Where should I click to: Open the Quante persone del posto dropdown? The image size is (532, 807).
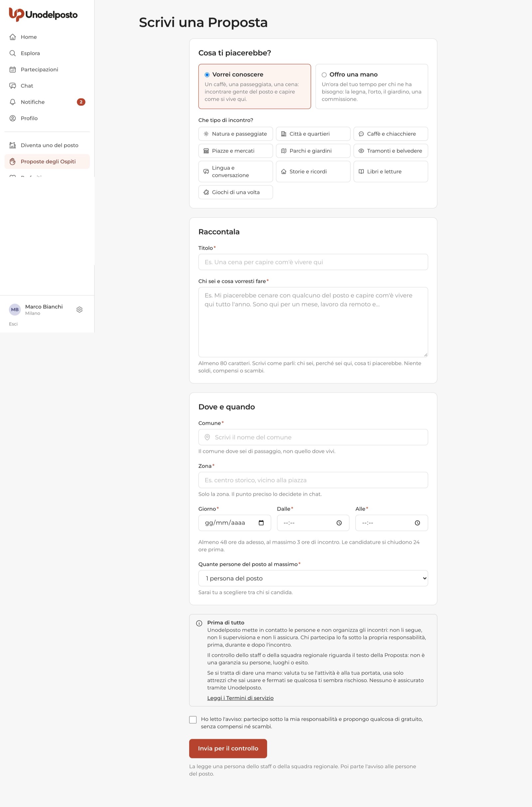313,578
